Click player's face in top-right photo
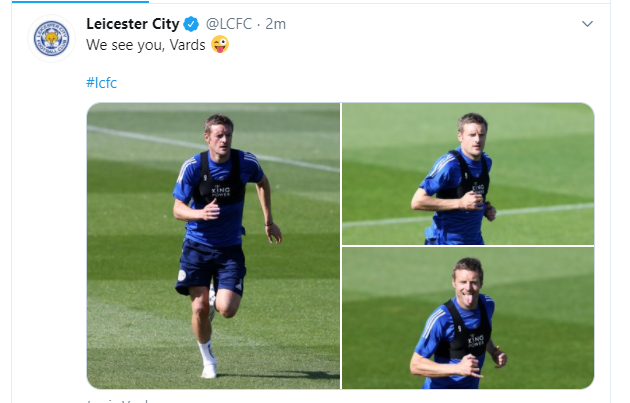Screen dimensions: 630x403 tap(472, 137)
